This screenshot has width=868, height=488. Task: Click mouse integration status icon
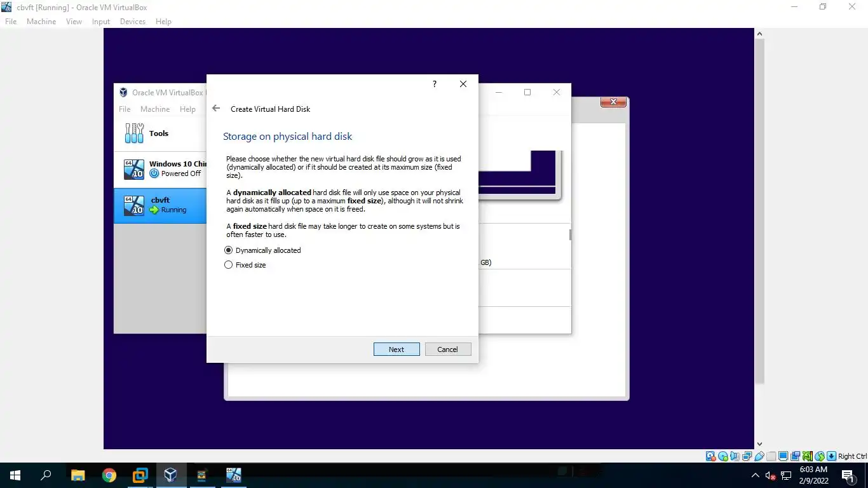pyautogui.click(x=820, y=456)
